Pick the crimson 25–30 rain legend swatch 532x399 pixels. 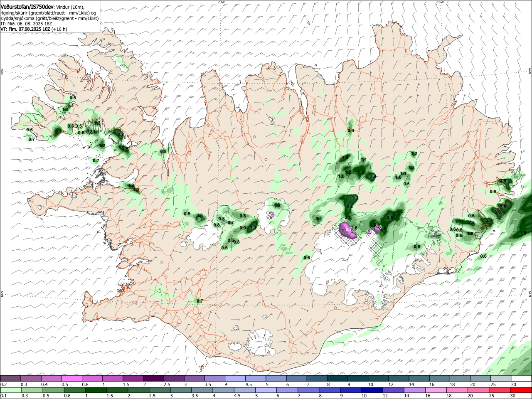(500, 390)
